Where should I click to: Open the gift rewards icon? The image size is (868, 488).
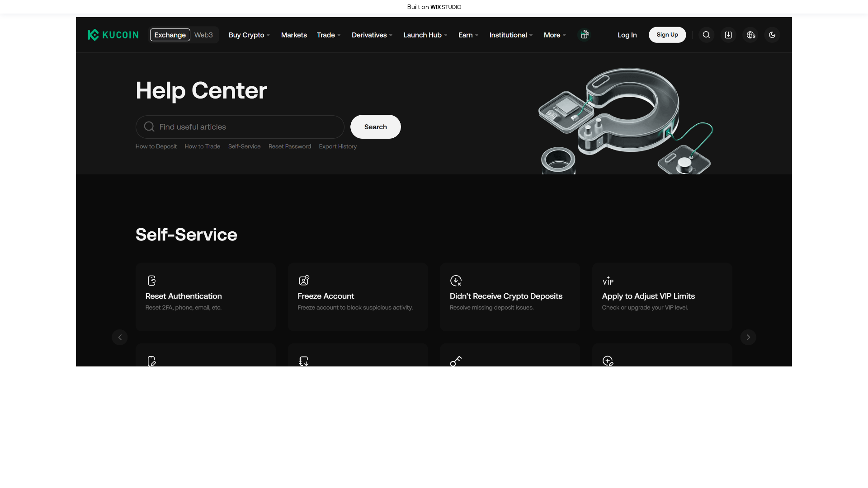[585, 35]
